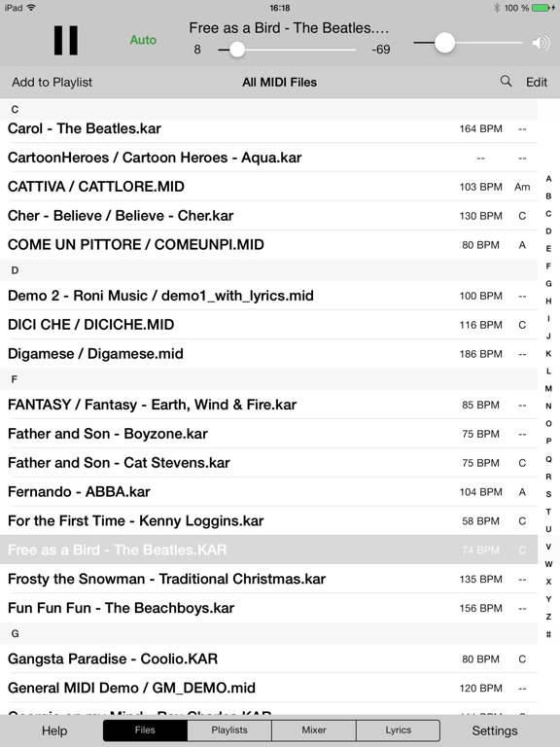Select Cartoon Heroes - Aqua.kar
560x747 pixels.
coord(269,158)
